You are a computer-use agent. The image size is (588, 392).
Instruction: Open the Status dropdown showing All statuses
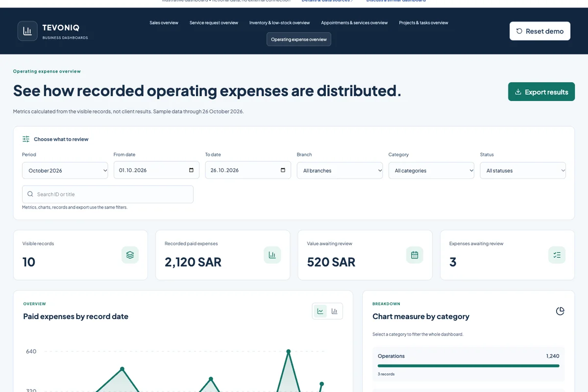pyautogui.click(x=523, y=171)
